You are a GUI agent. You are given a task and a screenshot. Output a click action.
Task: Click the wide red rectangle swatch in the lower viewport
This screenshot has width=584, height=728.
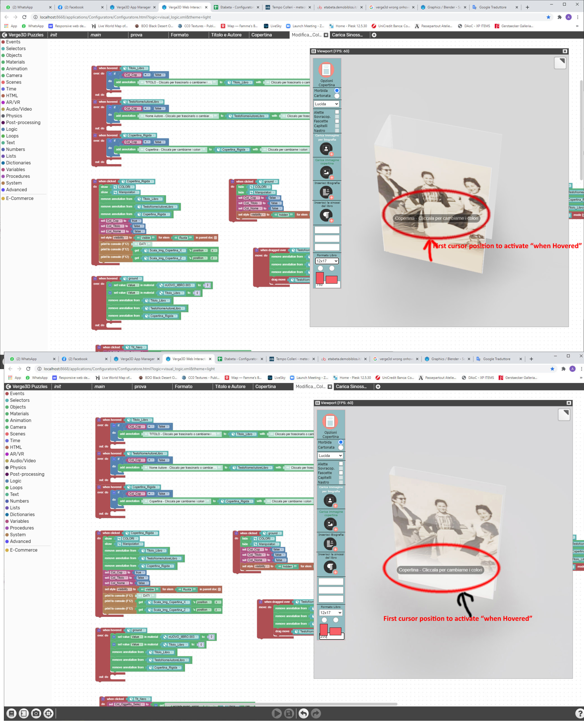335,631
